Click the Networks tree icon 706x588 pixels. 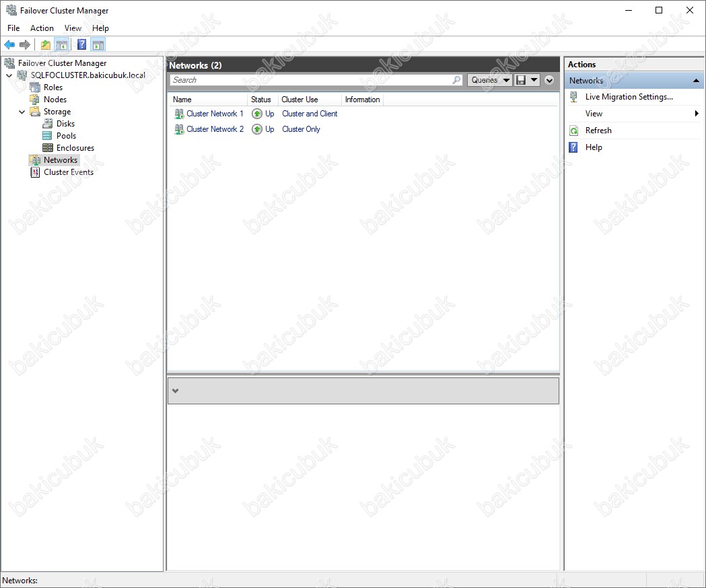[35, 160]
